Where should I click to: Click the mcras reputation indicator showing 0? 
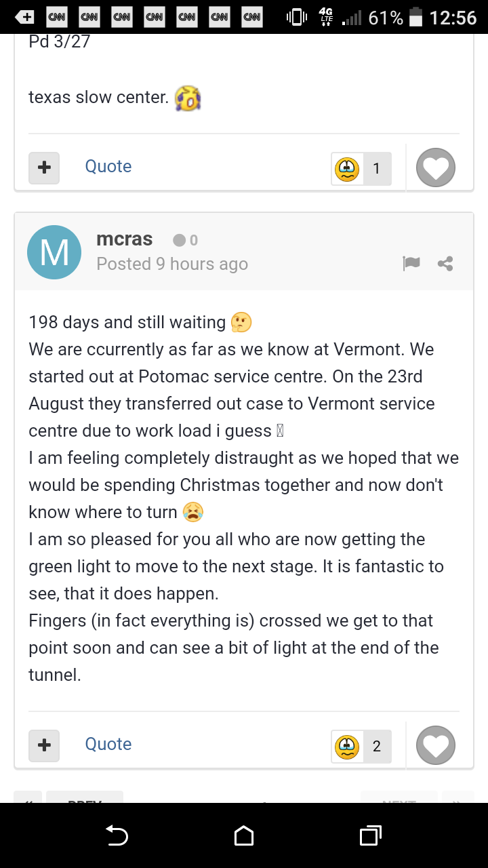pyautogui.click(x=186, y=240)
